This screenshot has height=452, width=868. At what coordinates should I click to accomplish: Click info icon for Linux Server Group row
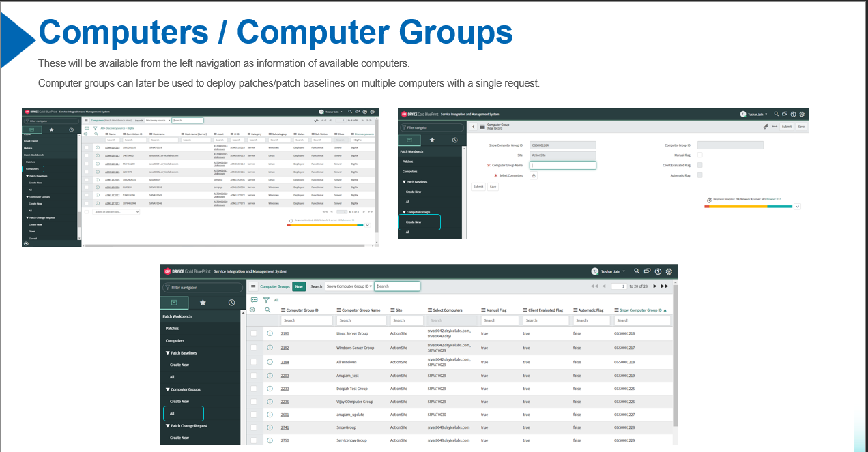(x=270, y=333)
